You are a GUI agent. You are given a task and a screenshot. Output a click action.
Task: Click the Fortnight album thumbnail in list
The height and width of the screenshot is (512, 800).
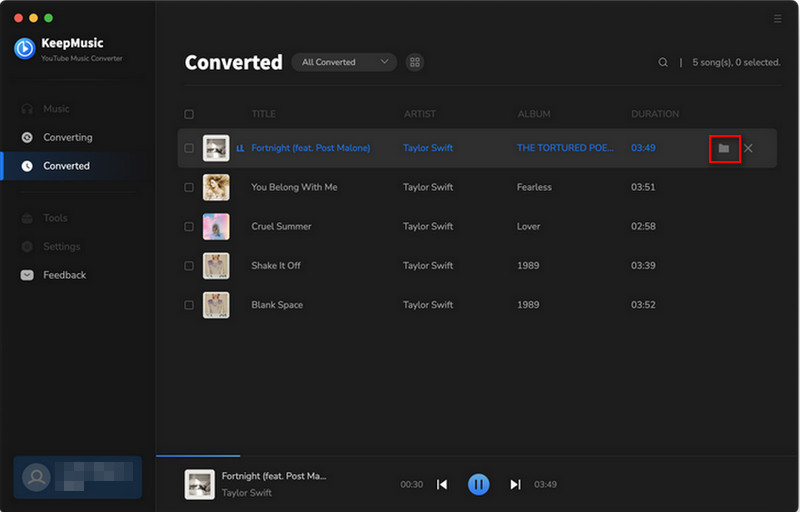pos(216,148)
